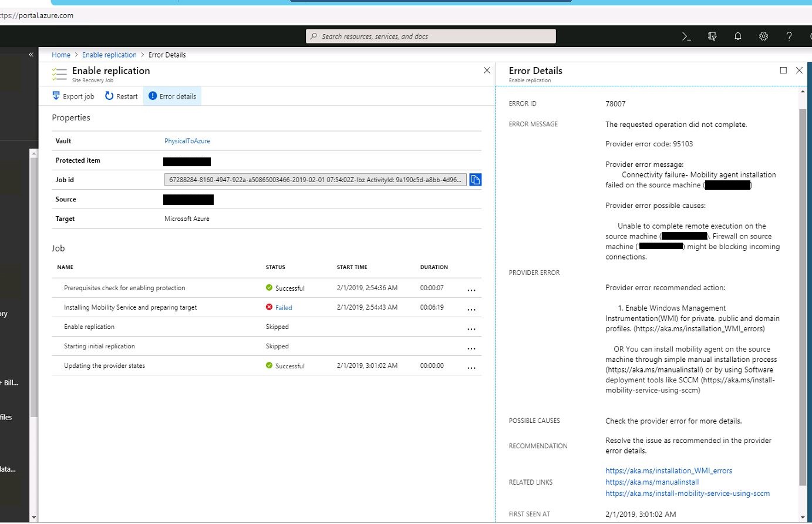Click the Error Details scrollbar up arrow
Viewport: 812px width, 524px height.
coord(803,92)
